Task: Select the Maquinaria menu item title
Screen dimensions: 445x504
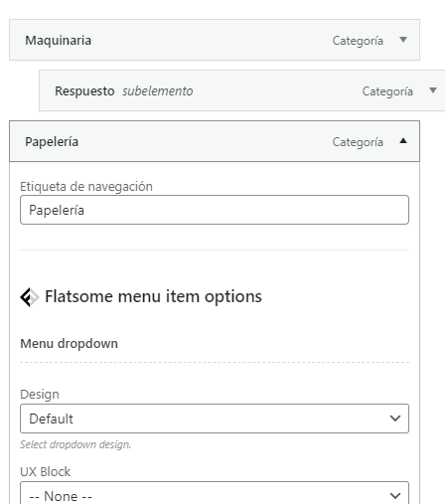Action: 59,41
